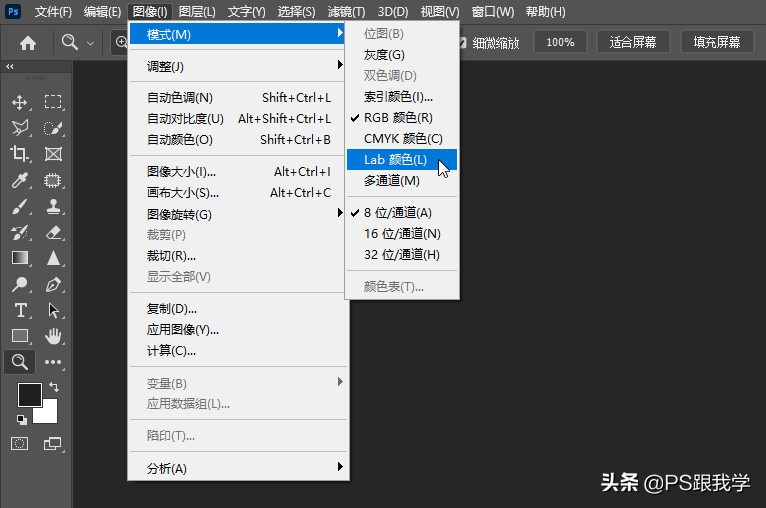Select the Frame tool
Image resolution: width=766 pixels, height=508 pixels.
point(53,154)
